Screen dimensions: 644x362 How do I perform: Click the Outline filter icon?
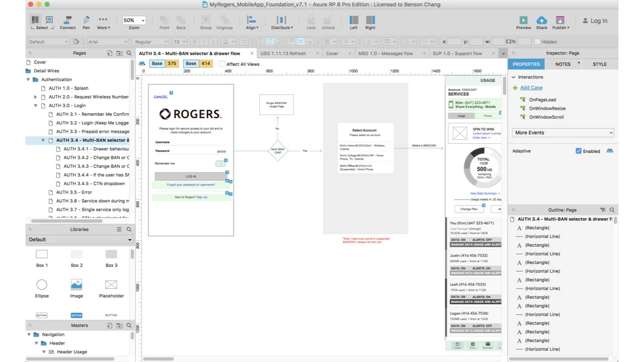pos(603,210)
